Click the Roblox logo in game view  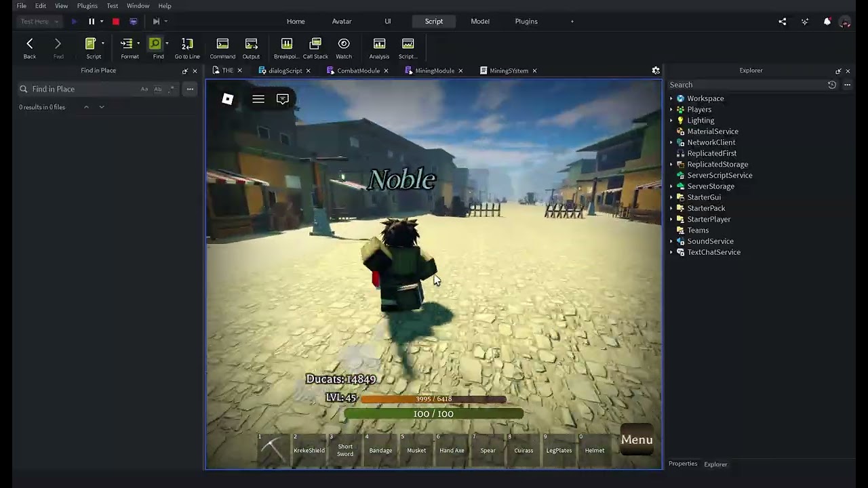coord(228,100)
